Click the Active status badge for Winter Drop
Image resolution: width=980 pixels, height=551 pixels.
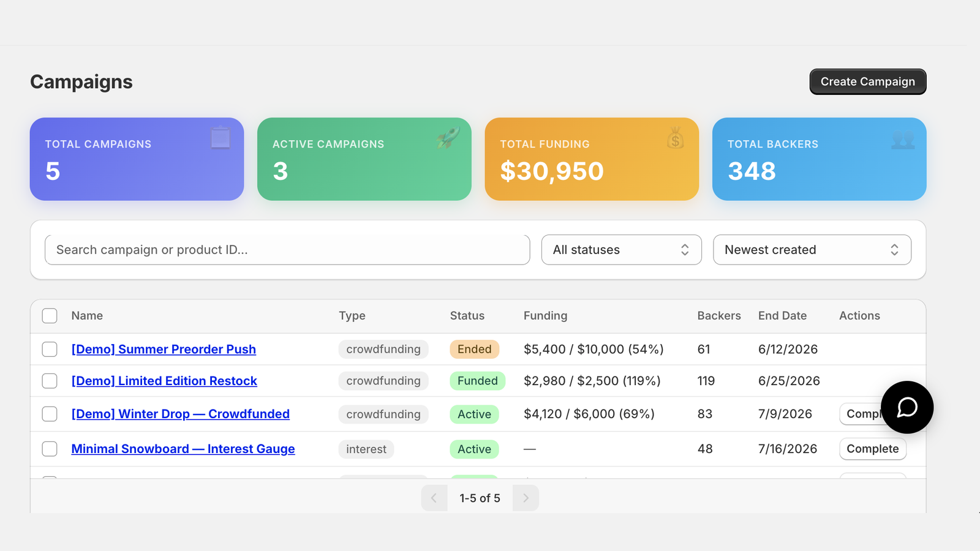[474, 414]
